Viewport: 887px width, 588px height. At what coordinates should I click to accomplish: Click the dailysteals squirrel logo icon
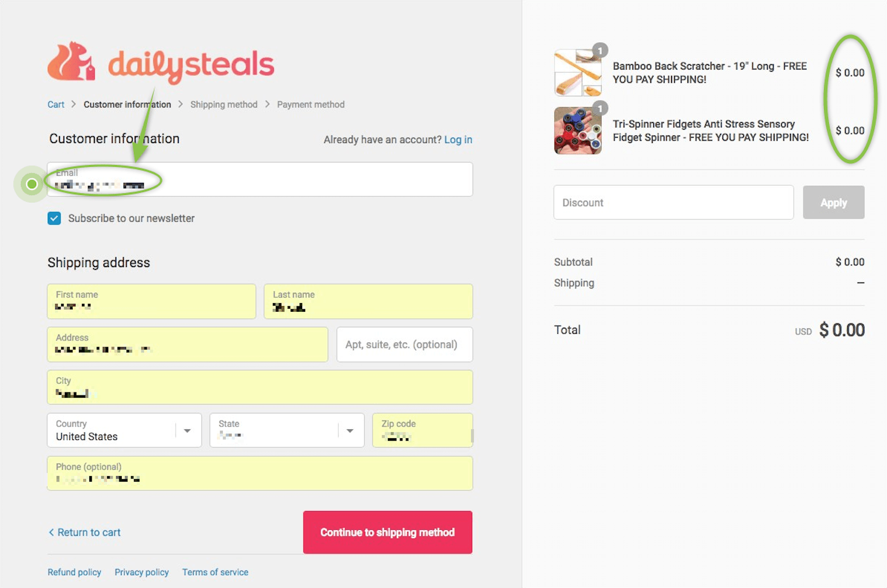(x=72, y=61)
